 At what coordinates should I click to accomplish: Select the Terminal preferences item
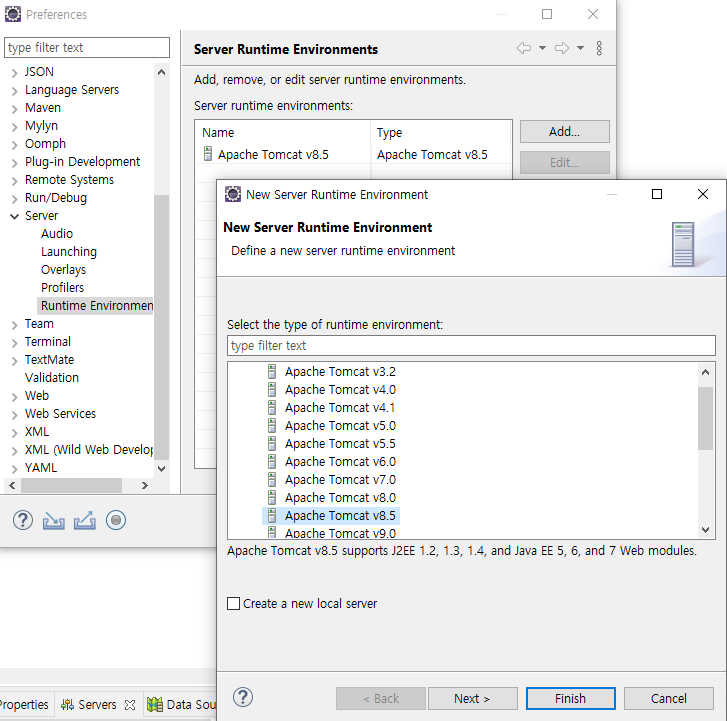tap(48, 342)
